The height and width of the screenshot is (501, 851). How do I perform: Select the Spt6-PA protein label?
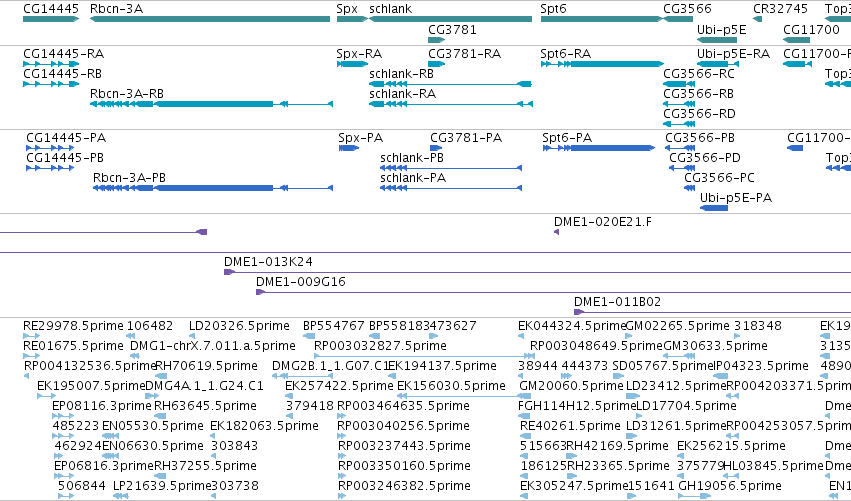[x=567, y=138]
